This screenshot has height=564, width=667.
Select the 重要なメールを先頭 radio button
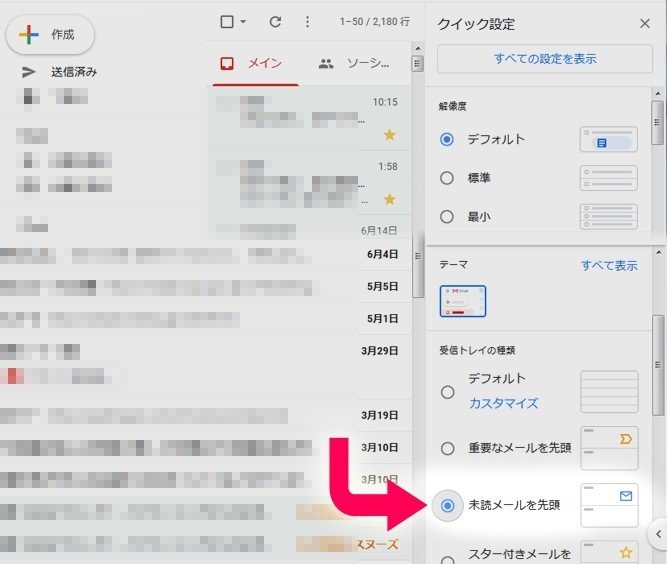coord(447,448)
